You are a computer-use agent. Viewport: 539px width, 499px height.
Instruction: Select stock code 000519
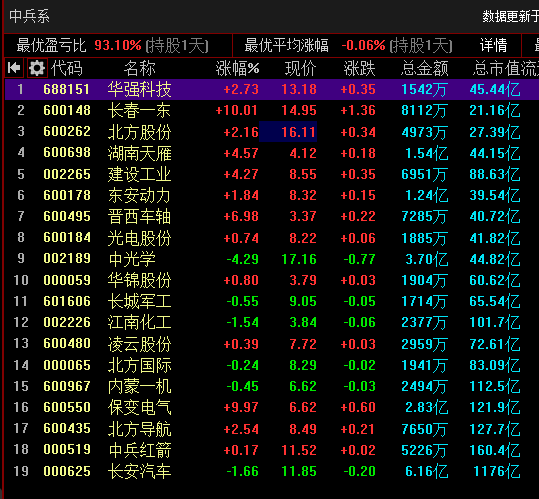(67, 450)
